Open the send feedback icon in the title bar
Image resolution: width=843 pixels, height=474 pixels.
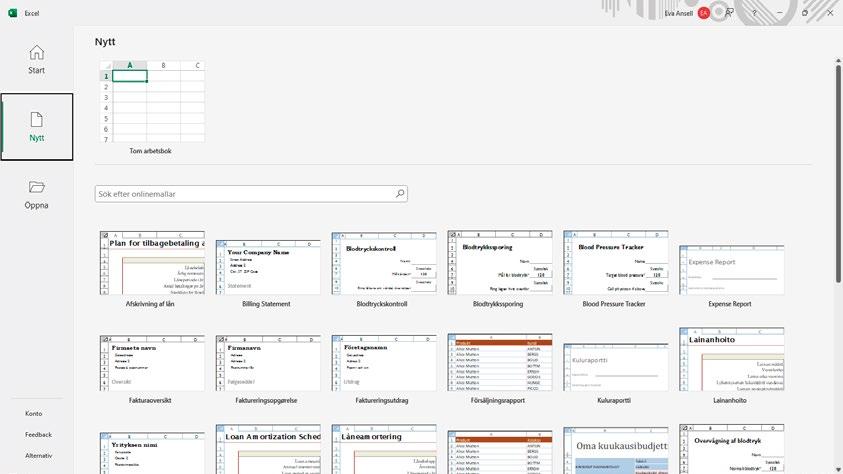(729, 13)
